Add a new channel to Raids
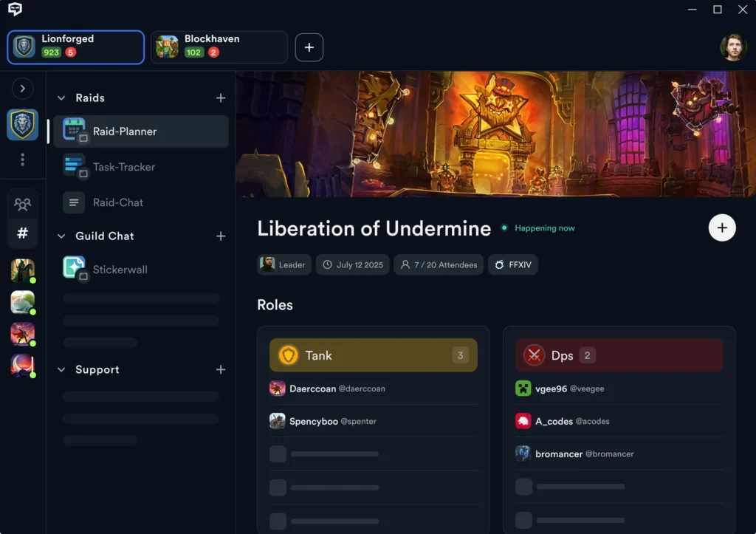This screenshot has width=756, height=534. pos(221,98)
